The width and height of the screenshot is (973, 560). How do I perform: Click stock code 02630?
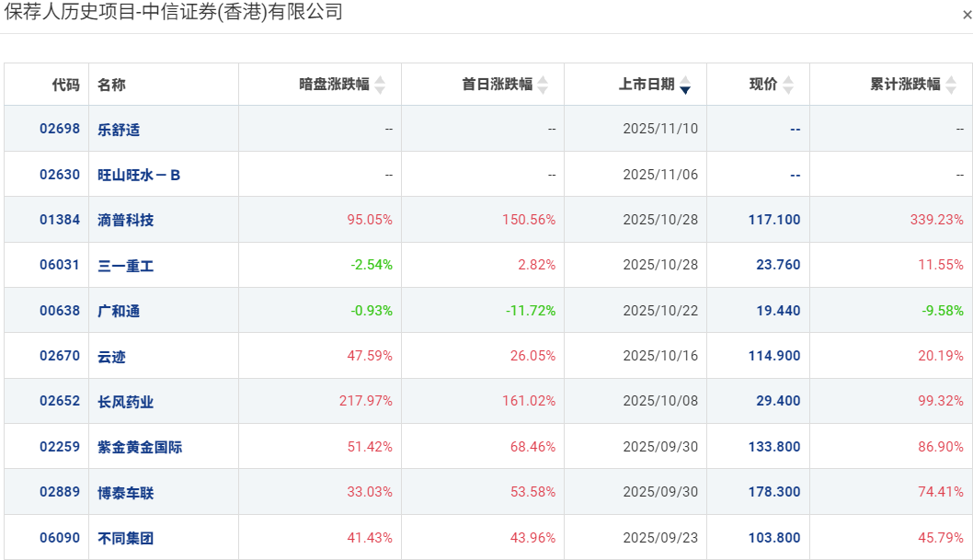[x=60, y=175]
